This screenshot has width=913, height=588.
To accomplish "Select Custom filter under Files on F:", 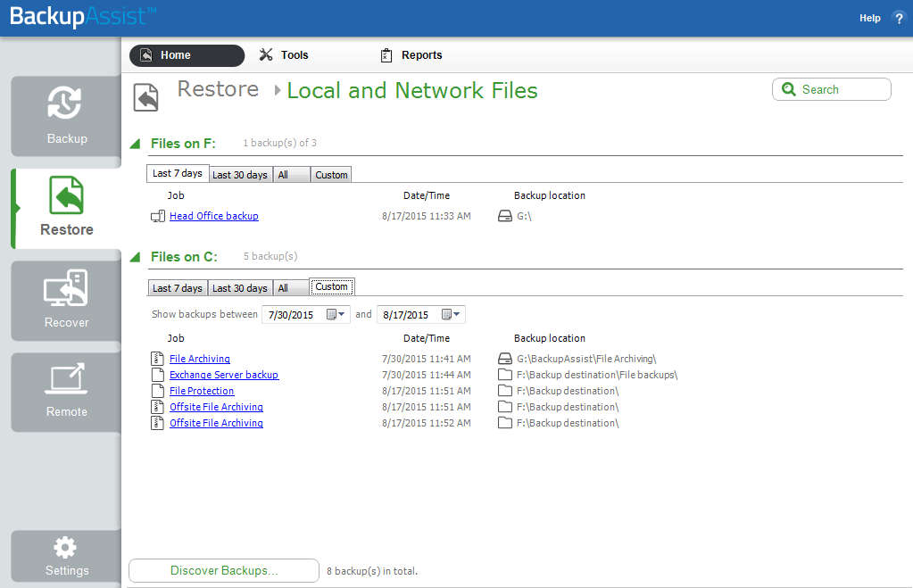I will (331, 175).
